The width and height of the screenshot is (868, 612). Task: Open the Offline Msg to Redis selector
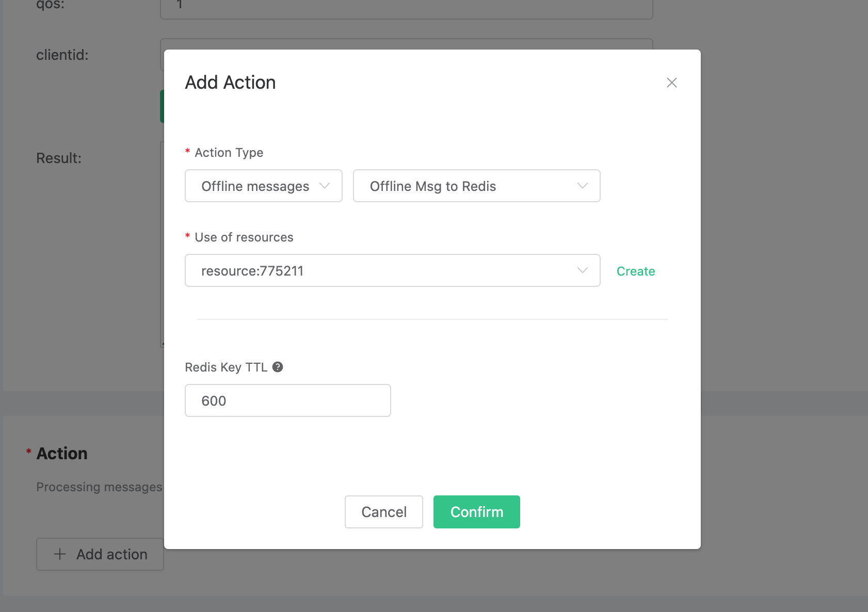[x=476, y=186]
